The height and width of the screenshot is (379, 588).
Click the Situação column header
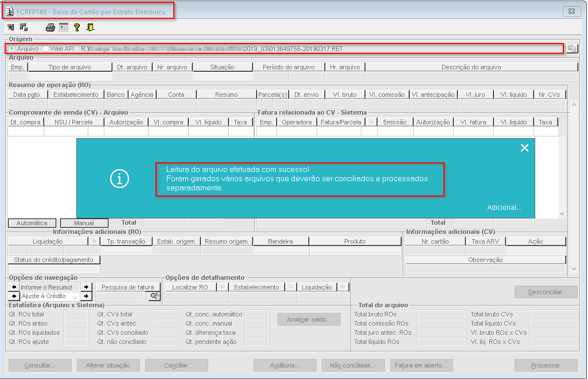(x=223, y=67)
